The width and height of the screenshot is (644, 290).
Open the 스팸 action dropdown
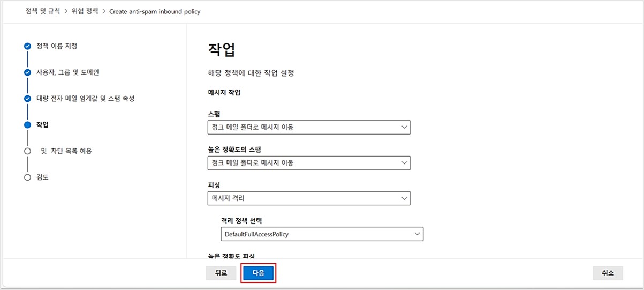[308, 127]
